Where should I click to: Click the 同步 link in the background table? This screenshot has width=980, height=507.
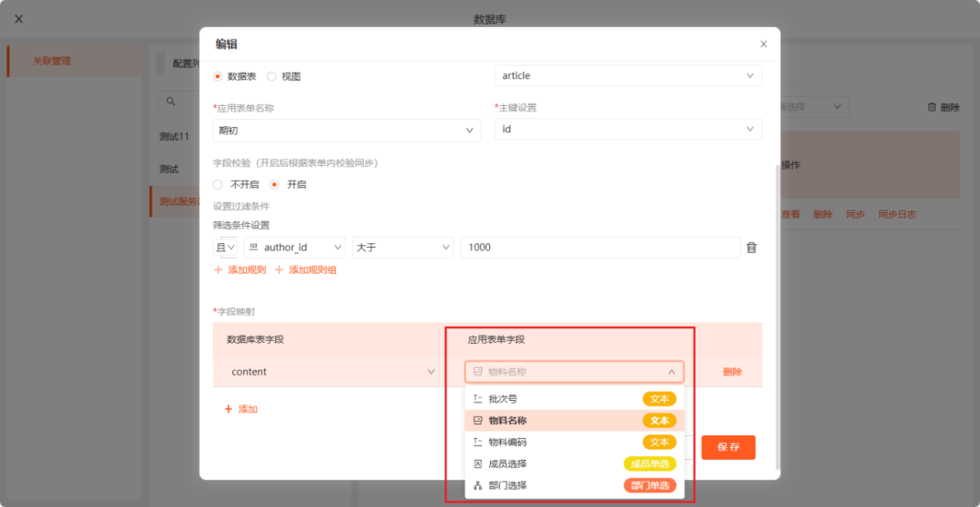[855, 214]
